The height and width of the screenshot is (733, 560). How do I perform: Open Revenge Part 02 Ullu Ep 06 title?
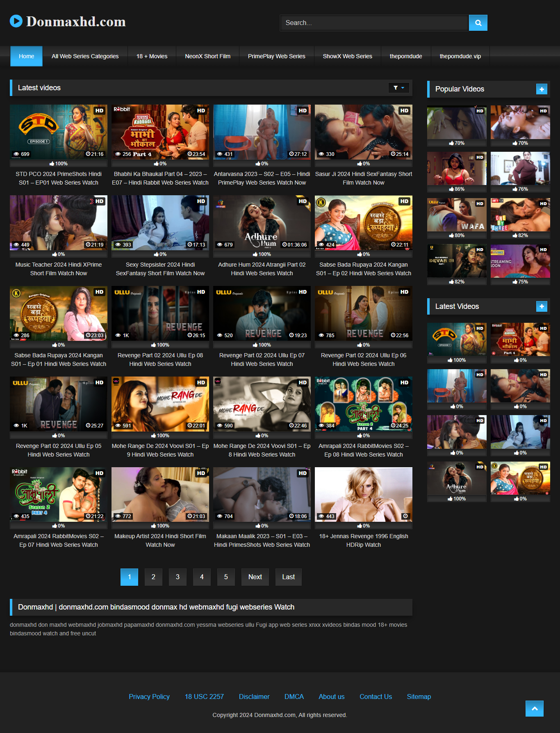[364, 360]
